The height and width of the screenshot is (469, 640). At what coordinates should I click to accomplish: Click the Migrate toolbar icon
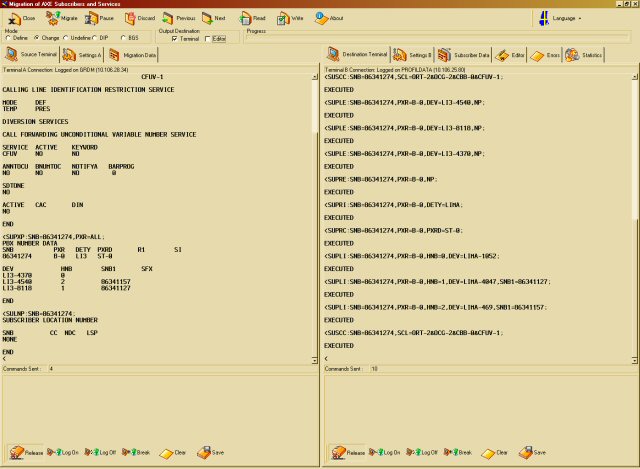pos(61,18)
